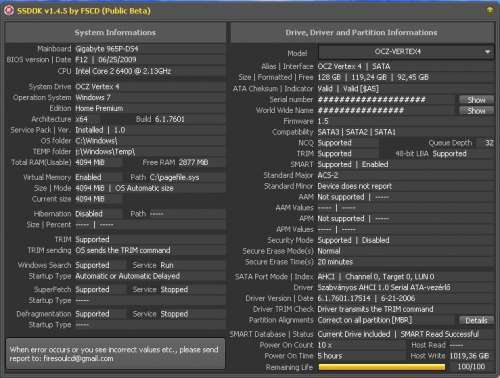500x378 pixels.
Task: Click Build value 6.1.7601
Action: [x=169, y=119]
